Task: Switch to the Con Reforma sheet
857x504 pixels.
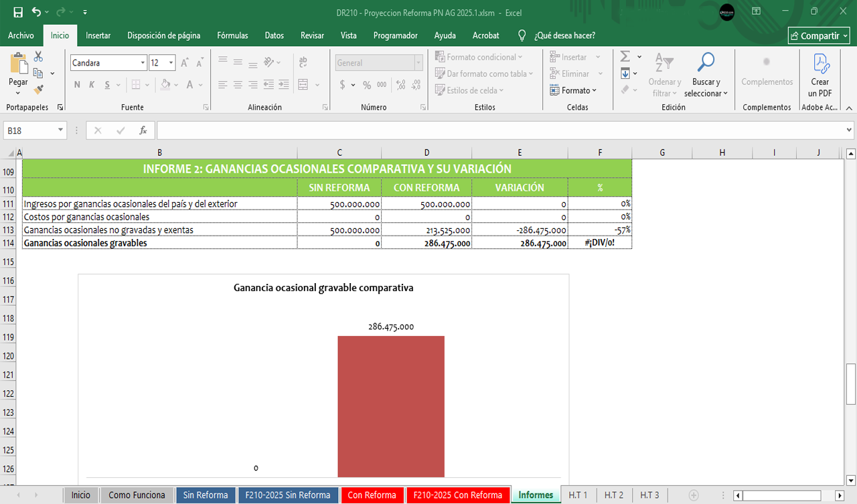Action: click(x=372, y=495)
